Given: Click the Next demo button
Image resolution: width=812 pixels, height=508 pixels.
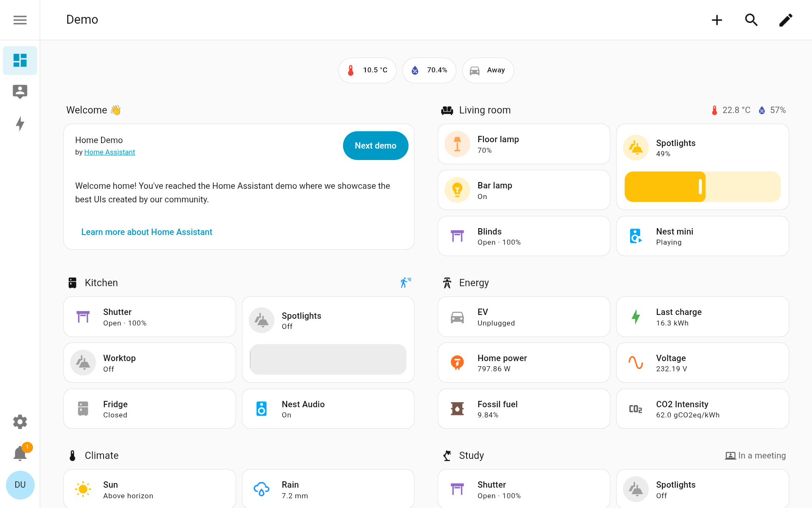Looking at the screenshot, I should click(376, 146).
